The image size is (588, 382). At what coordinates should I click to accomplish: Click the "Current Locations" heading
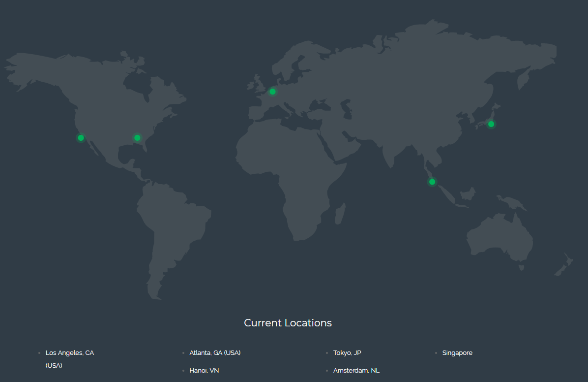288,323
